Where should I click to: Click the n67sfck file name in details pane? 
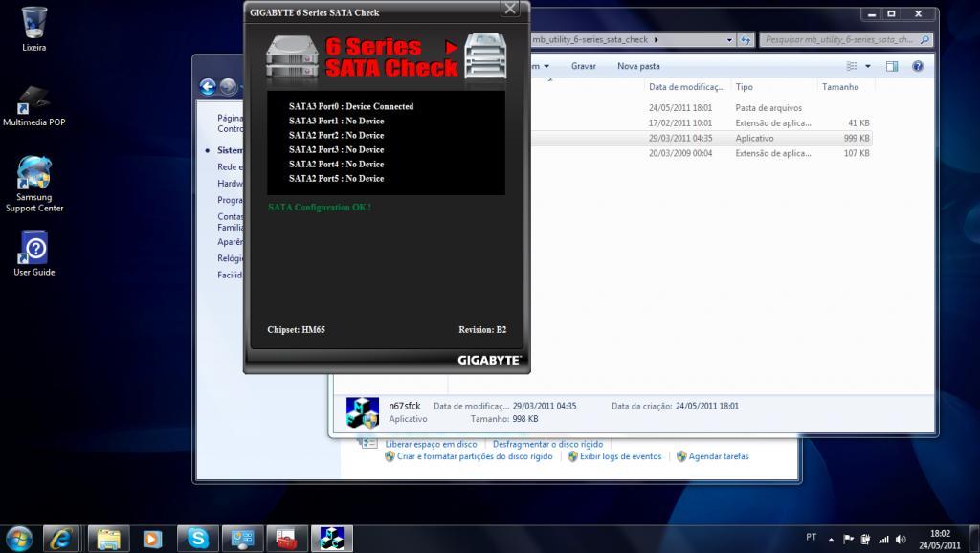pos(405,407)
